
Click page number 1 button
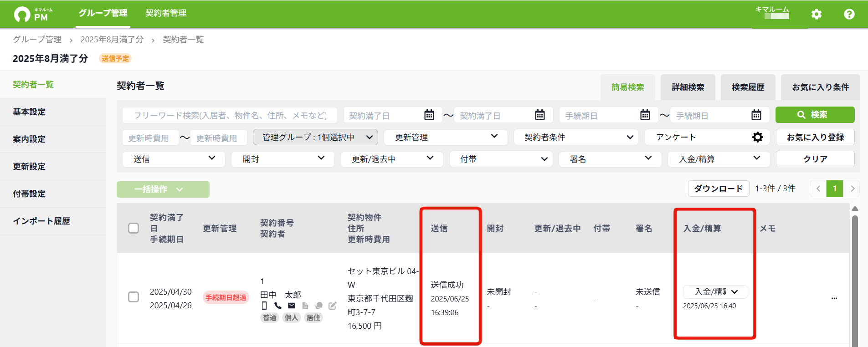point(835,189)
